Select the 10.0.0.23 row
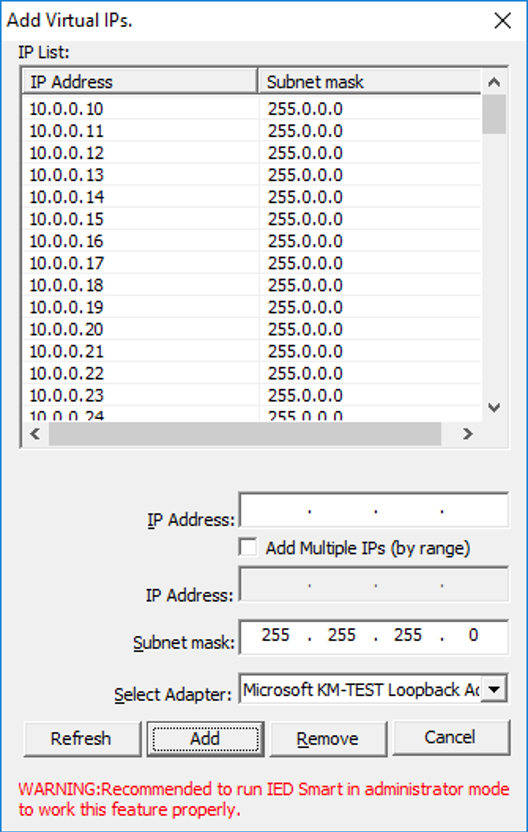The height and width of the screenshot is (832, 528). [252, 395]
